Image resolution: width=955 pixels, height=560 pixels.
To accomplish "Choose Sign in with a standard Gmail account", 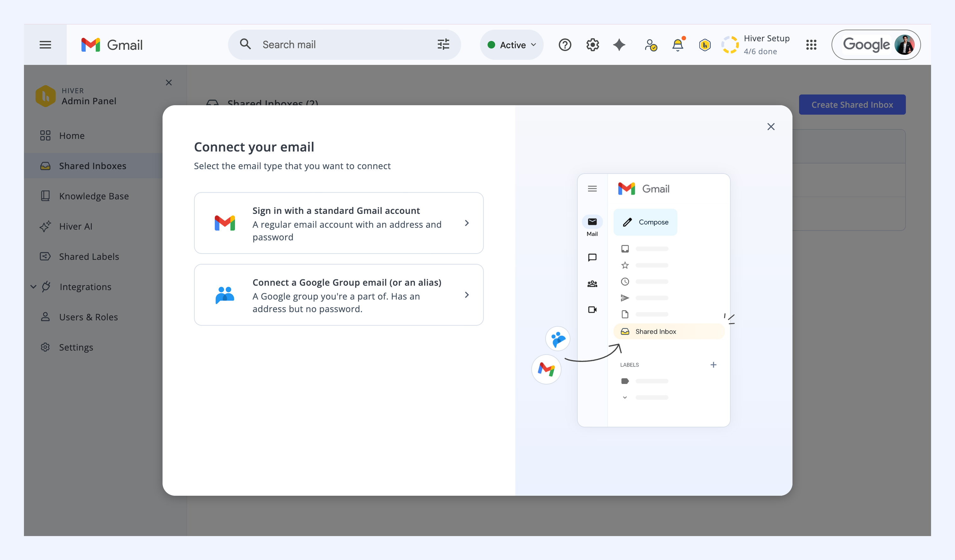I will click(x=339, y=223).
